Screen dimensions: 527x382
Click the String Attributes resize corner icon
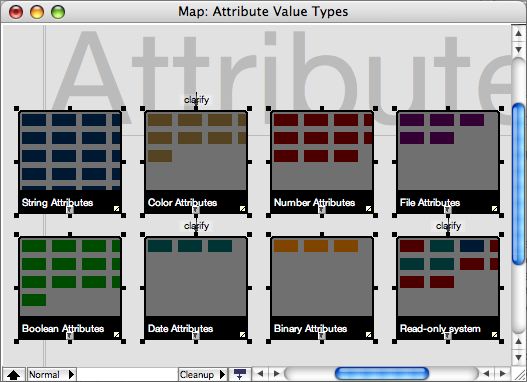[x=116, y=209]
